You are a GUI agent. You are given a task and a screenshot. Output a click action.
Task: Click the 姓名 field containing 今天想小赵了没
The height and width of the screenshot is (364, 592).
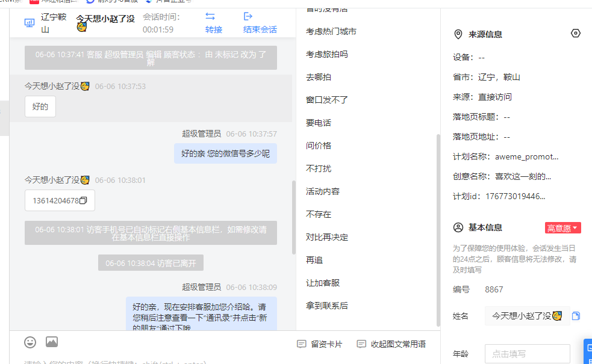[x=527, y=316]
